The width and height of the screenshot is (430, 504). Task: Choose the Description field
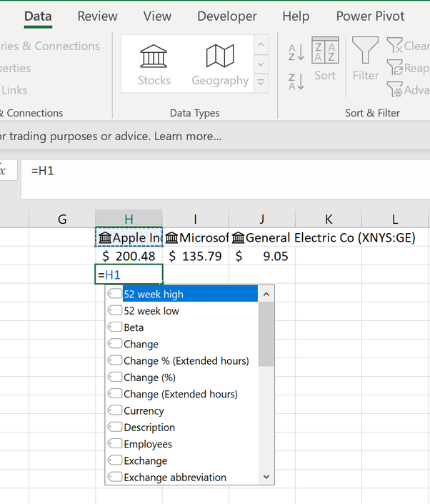182,428
